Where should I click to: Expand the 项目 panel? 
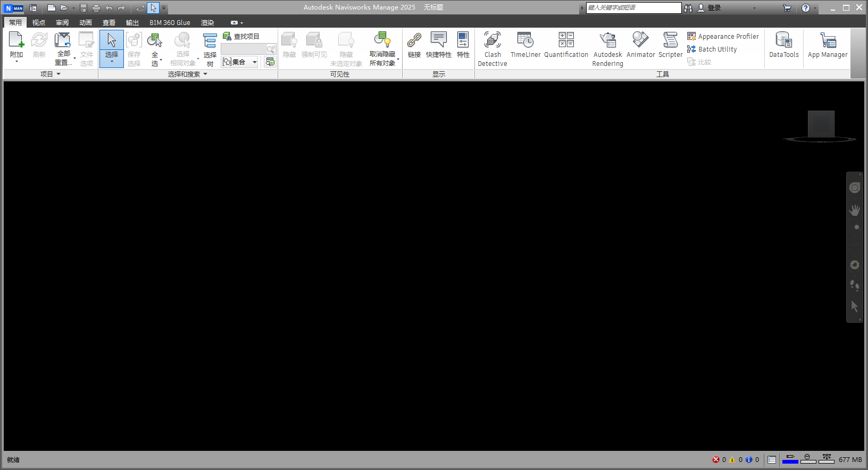coord(51,74)
